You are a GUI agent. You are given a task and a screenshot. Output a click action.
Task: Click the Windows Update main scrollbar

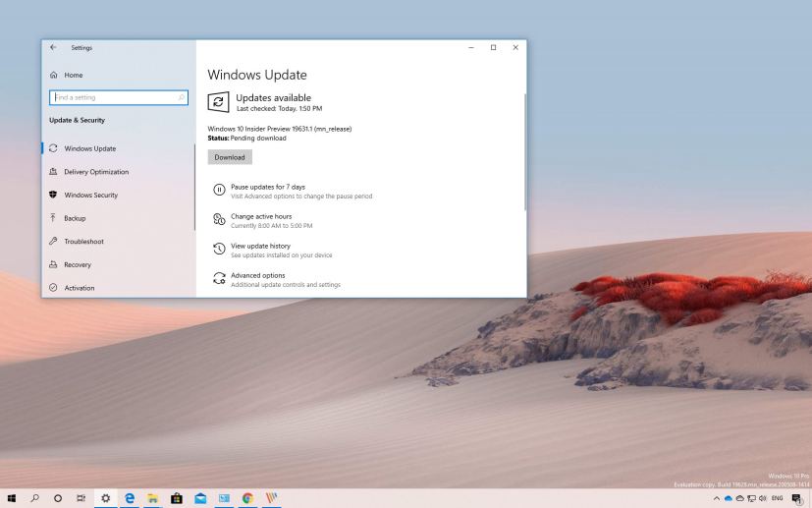pyautogui.click(x=525, y=152)
